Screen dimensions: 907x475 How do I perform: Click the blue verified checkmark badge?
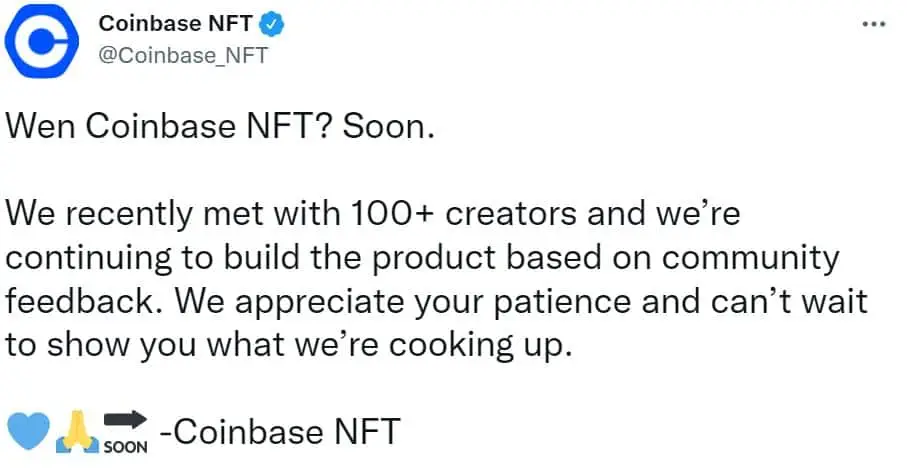click(x=271, y=24)
